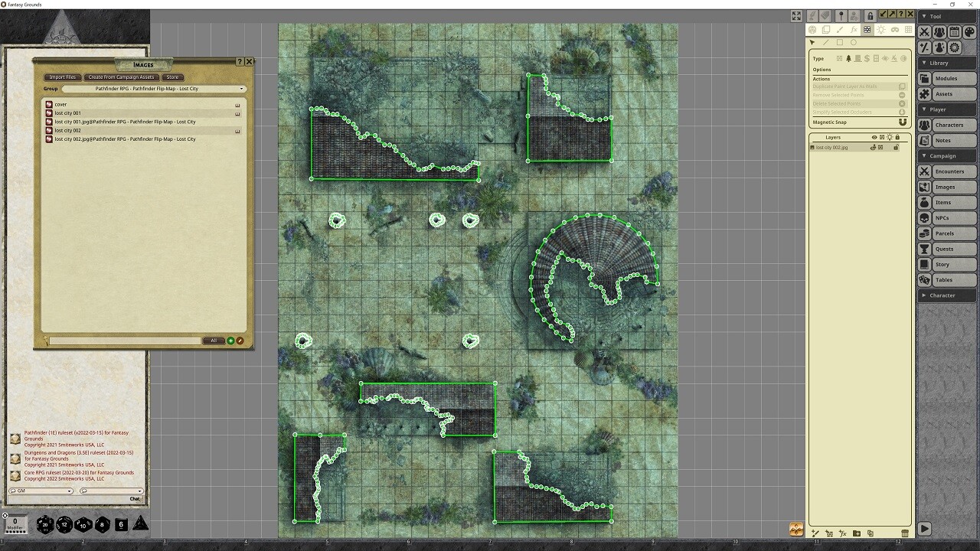Toggle visibility eye in Layers panel header
Viewport: 980px width, 551px height.
click(x=874, y=138)
